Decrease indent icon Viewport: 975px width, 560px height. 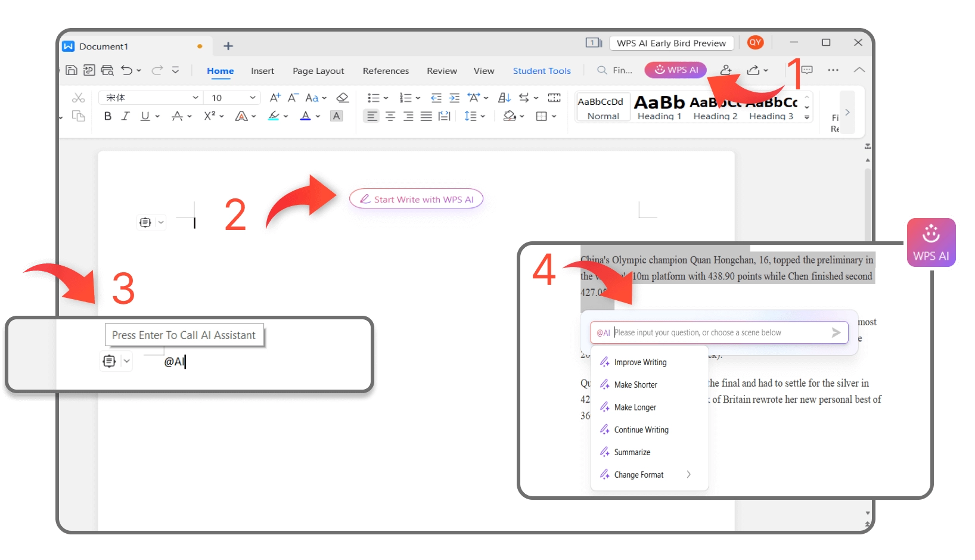pos(436,98)
